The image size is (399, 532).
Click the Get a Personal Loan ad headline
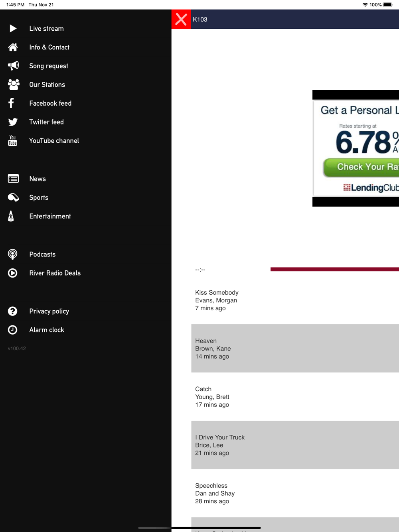click(x=359, y=110)
